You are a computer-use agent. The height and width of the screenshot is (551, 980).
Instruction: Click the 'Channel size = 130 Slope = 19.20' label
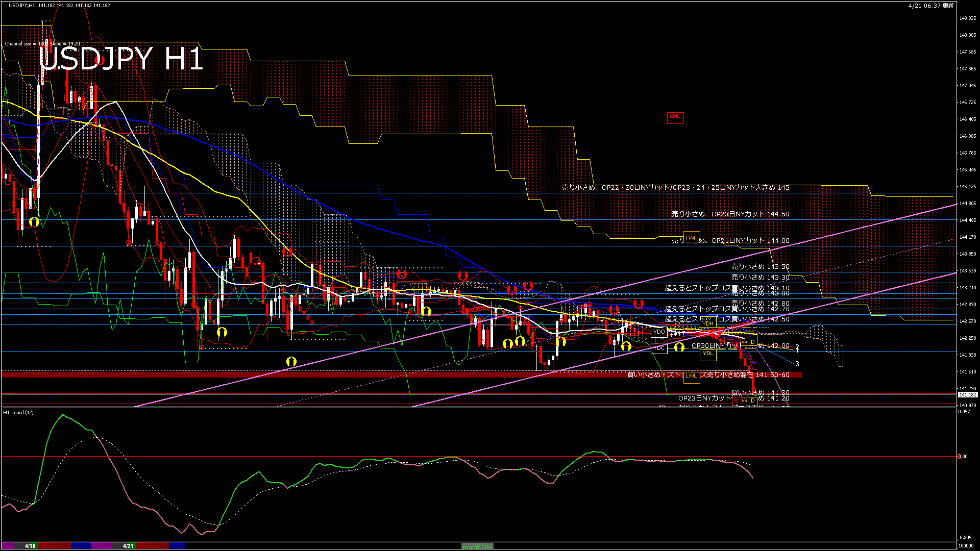42,44
